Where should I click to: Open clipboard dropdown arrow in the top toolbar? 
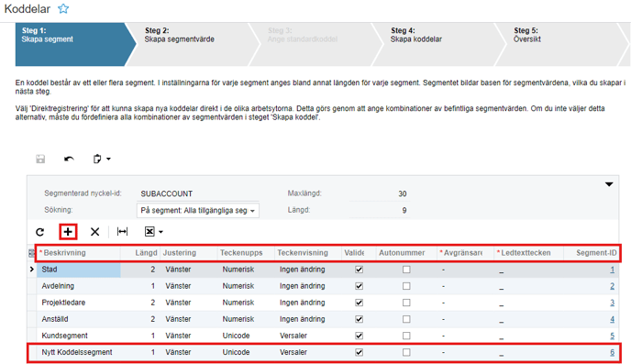pyautogui.click(x=108, y=160)
